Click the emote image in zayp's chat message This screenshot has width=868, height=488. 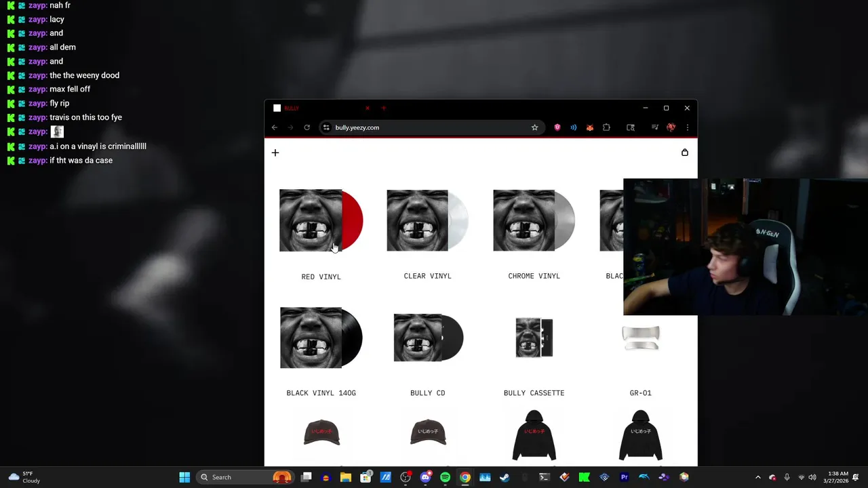(x=57, y=131)
